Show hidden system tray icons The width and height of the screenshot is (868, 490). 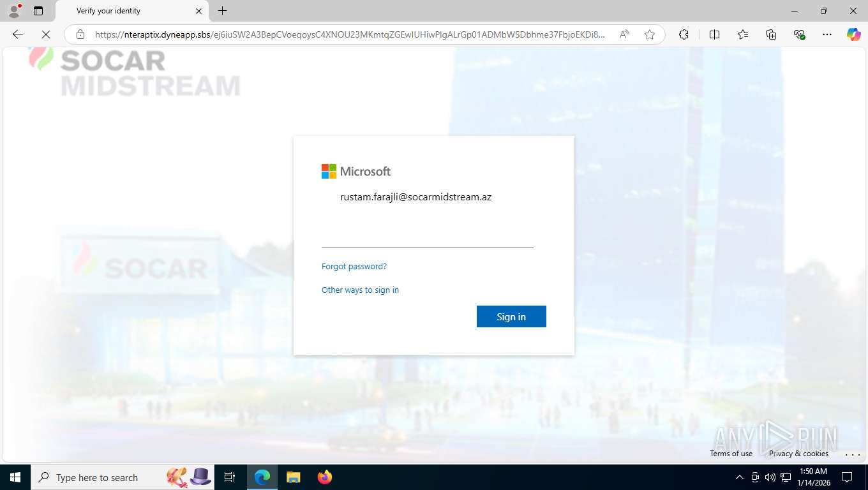coord(740,477)
